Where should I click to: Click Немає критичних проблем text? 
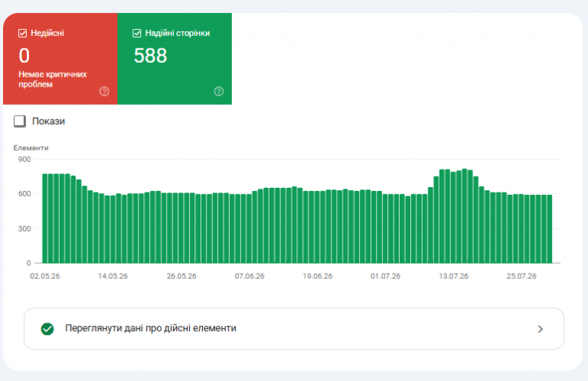pyautogui.click(x=53, y=79)
